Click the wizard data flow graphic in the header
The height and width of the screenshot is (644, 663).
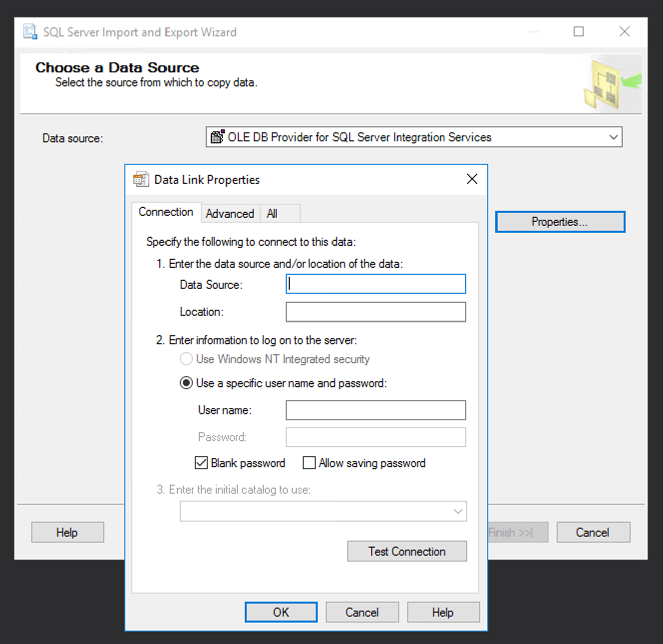(612, 84)
